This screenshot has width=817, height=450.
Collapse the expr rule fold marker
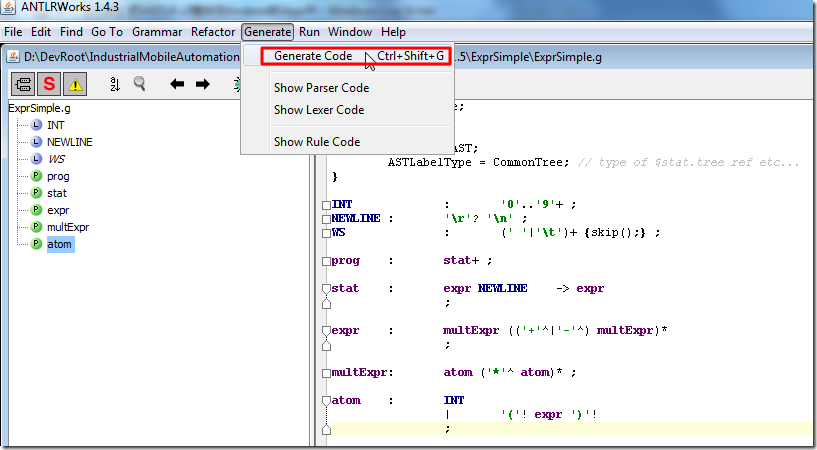click(x=326, y=330)
